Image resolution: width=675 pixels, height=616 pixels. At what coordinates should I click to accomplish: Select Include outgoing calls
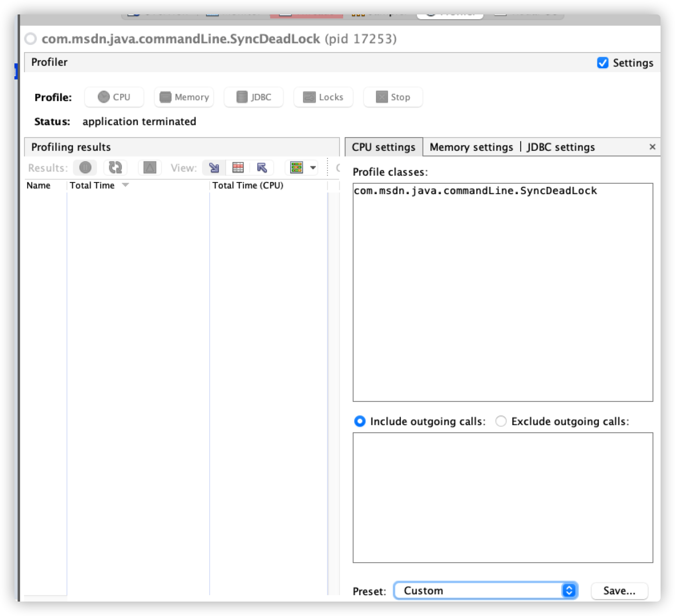pos(360,421)
